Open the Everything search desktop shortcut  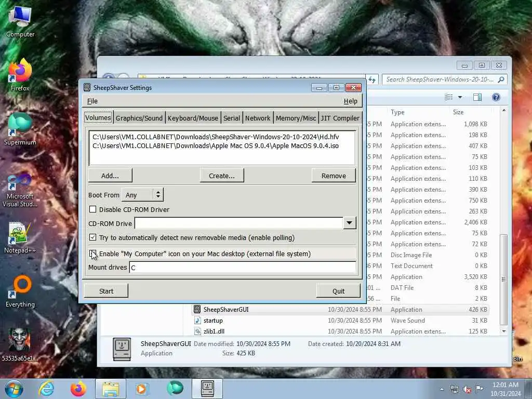tap(20, 291)
